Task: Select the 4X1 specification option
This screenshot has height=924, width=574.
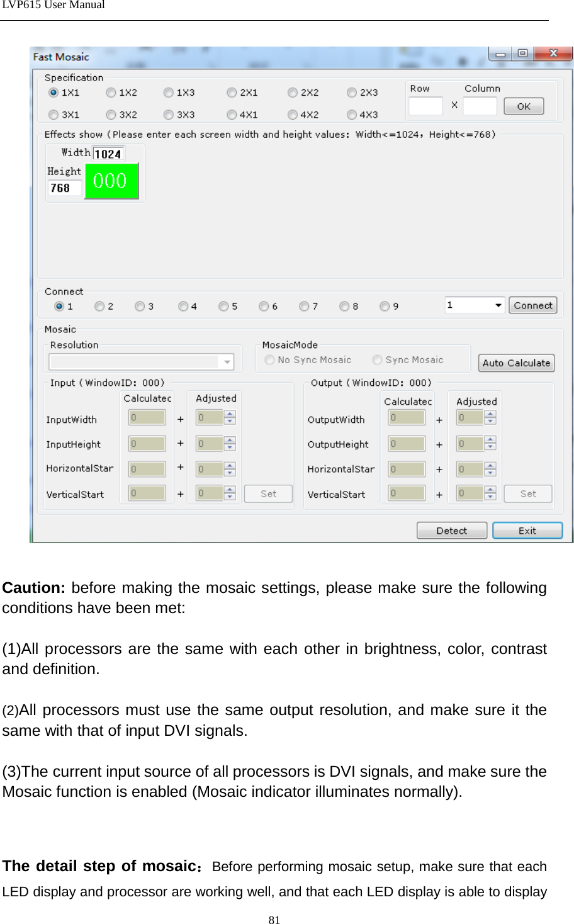Action: point(232,115)
